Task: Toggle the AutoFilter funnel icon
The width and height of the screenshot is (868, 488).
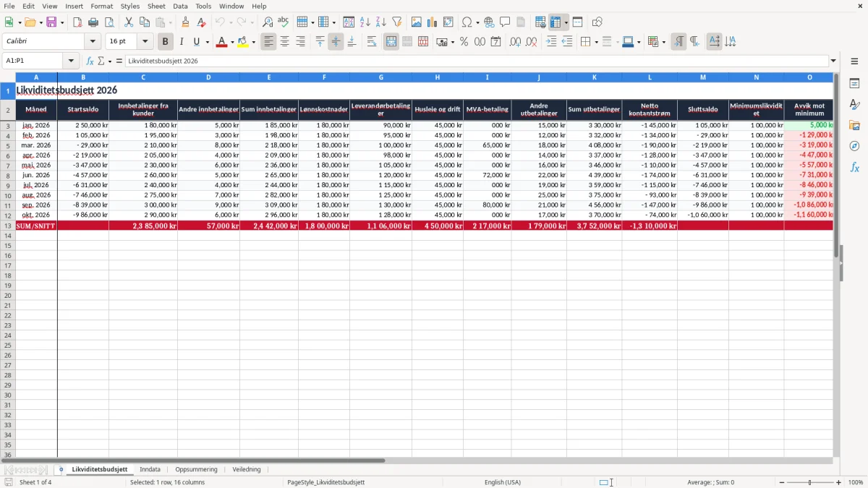Action: click(x=396, y=22)
